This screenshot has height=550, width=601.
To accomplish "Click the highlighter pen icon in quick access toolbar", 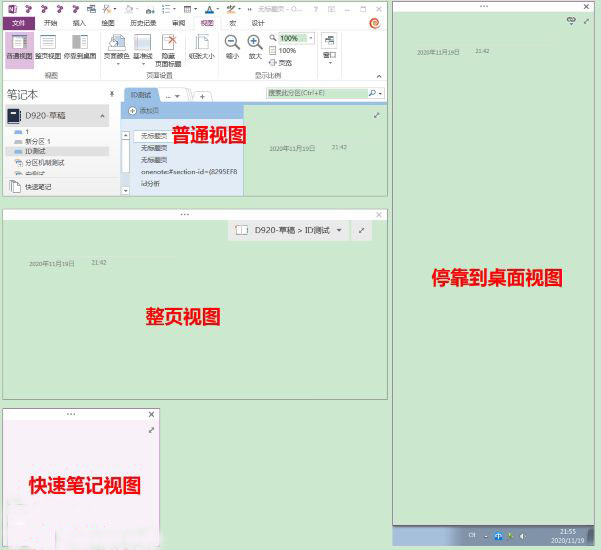I will pos(231,9).
